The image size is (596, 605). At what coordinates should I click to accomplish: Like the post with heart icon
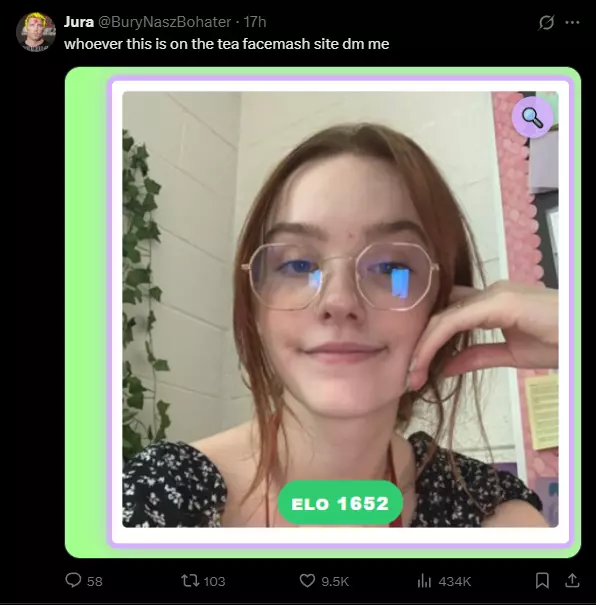click(x=307, y=580)
